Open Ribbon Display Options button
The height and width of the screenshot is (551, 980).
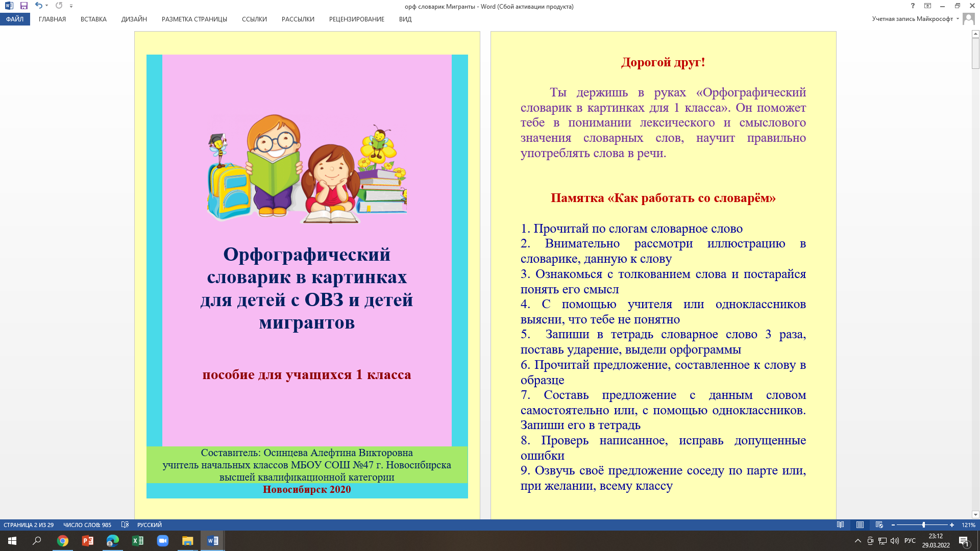927,6
